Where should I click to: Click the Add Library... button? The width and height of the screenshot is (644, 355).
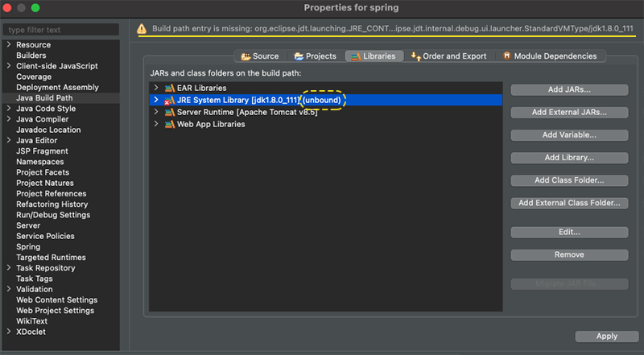point(569,157)
